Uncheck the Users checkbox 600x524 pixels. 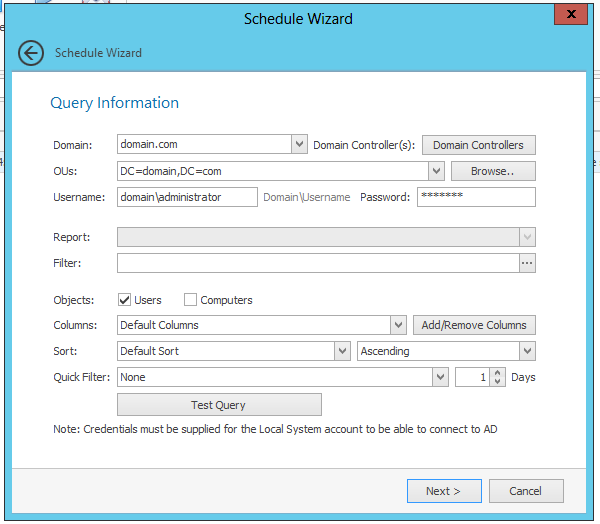(x=125, y=300)
